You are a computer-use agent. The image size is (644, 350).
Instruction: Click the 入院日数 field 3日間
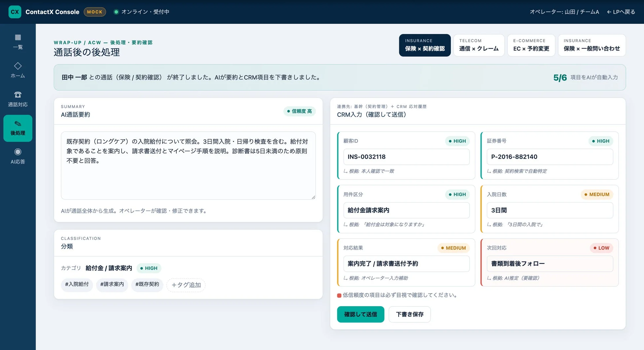(550, 210)
